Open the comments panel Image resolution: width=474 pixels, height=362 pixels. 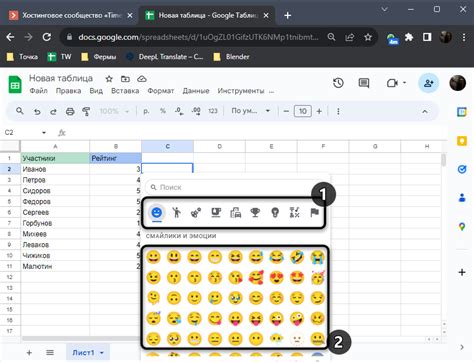(x=364, y=83)
